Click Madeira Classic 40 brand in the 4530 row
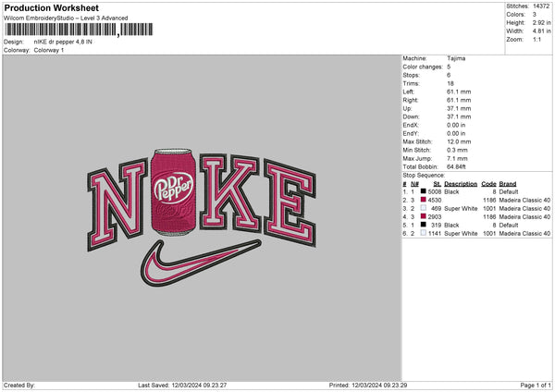The width and height of the screenshot is (555, 392). coord(524,201)
